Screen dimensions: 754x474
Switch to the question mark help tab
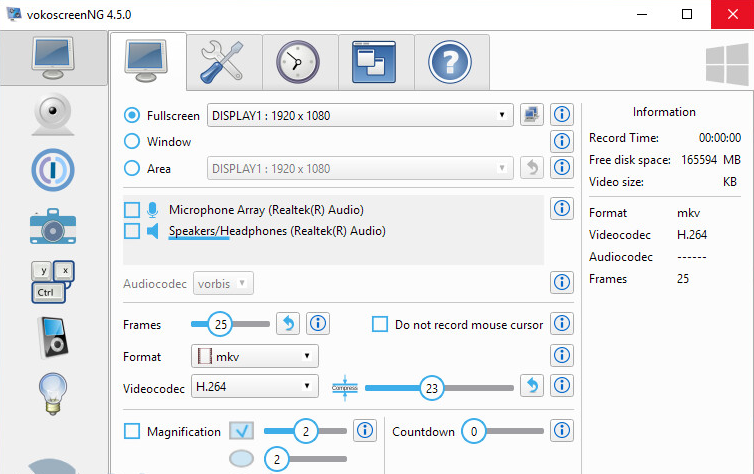point(452,62)
